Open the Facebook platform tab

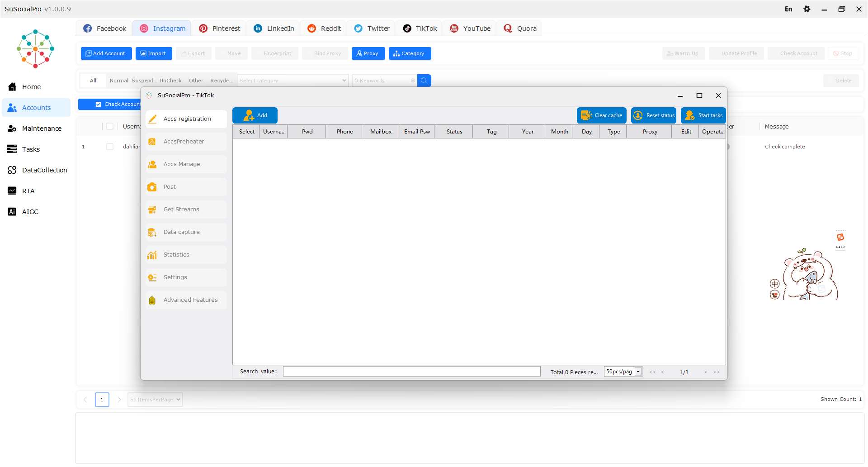tap(104, 29)
